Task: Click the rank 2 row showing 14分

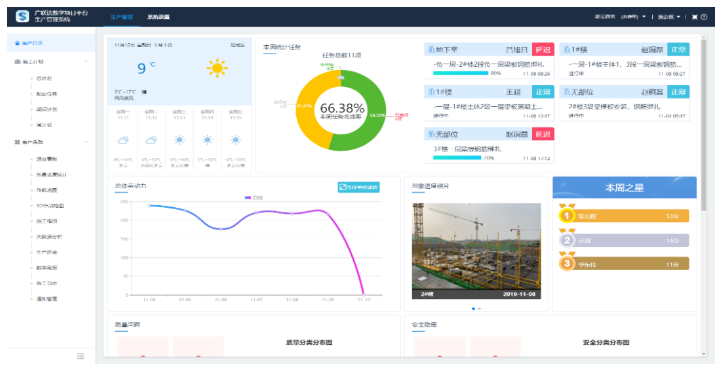Action: pos(624,240)
